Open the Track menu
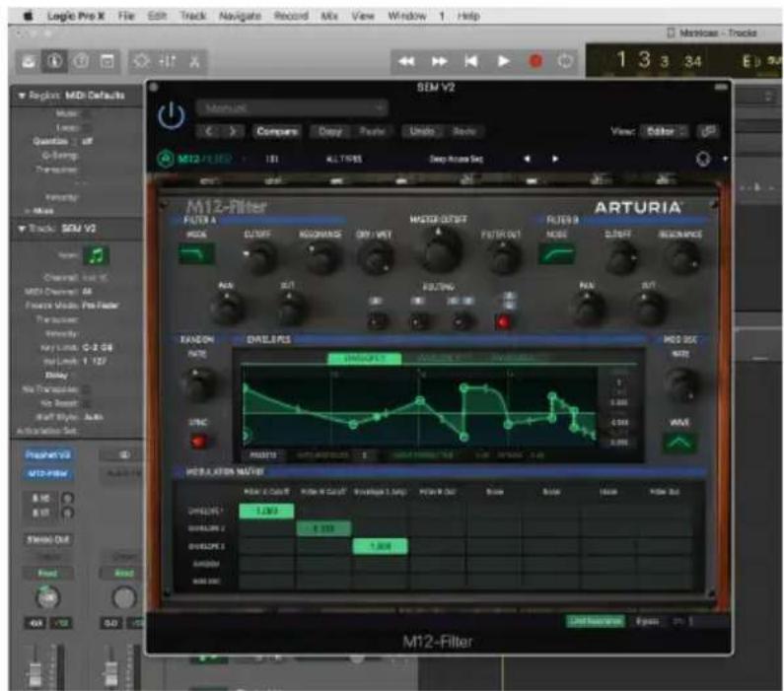This screenshot has width=784, height=691. pyautogui.click(x=193, y=16)
